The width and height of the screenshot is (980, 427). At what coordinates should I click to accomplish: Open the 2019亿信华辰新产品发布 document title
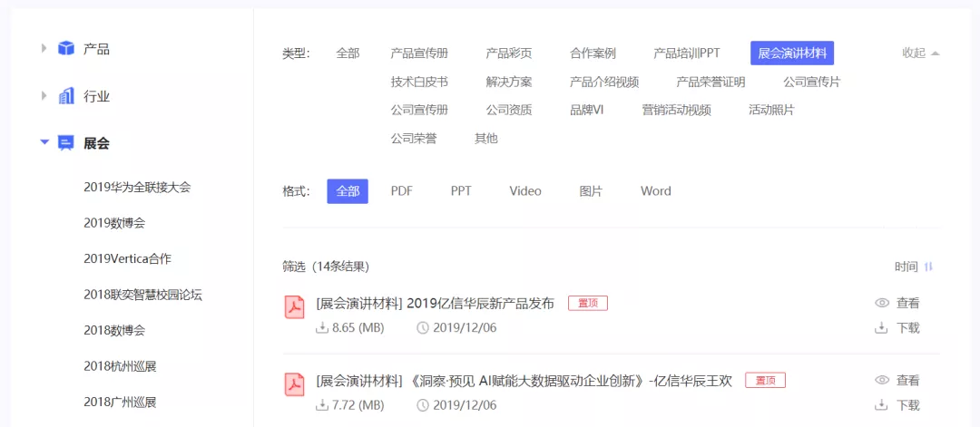pos(436,304)
